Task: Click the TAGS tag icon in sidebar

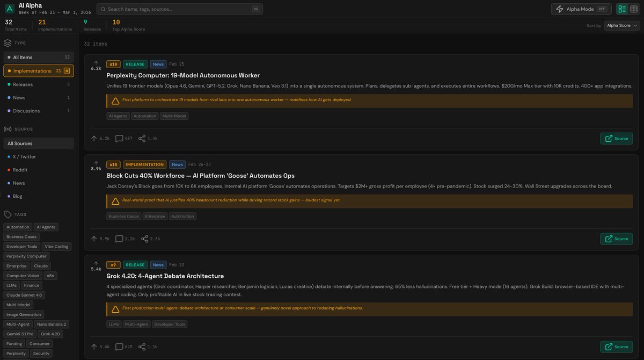Action: [8, 214]
